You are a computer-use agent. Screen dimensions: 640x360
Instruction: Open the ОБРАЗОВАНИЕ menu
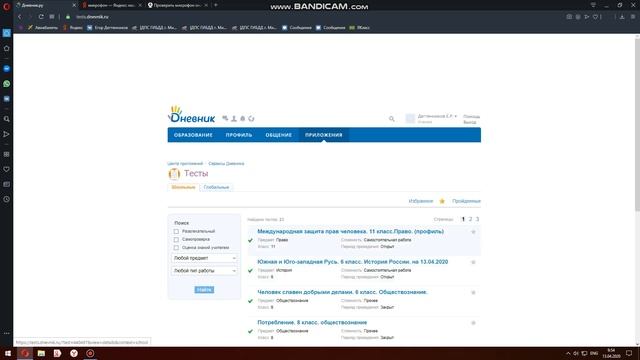click(x=193, y=135)
